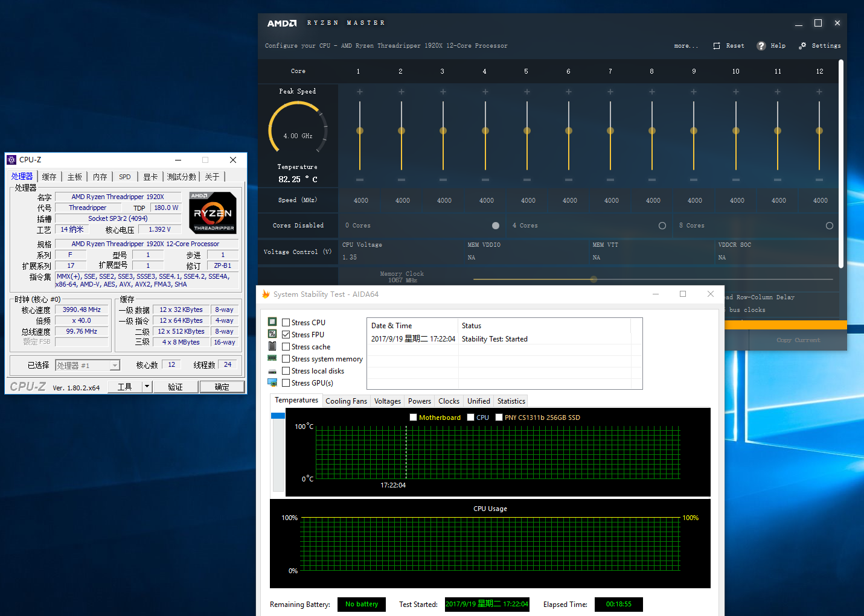Toggle Motherboard temperature graph checkbox
The width and height of the screenshot is (864, 616).
413,418
